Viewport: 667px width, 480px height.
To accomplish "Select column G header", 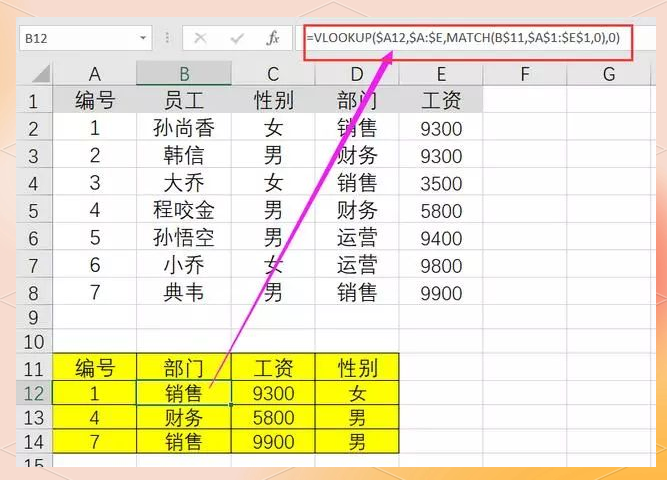I will (x=608, y=74).
